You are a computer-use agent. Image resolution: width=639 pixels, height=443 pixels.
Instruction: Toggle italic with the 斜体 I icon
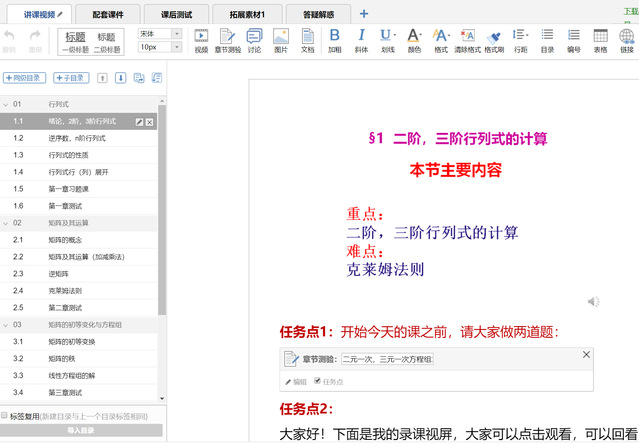coord(361,35)
